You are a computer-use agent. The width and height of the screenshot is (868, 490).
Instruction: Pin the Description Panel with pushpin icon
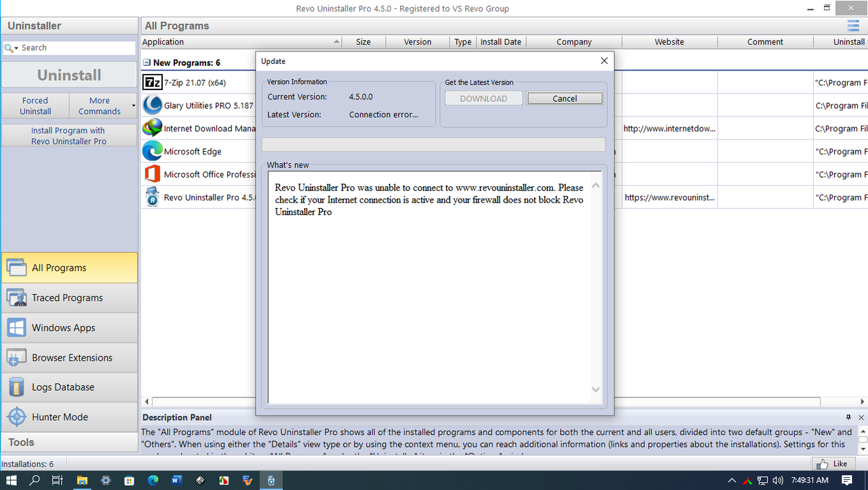(x=848, y=417)
